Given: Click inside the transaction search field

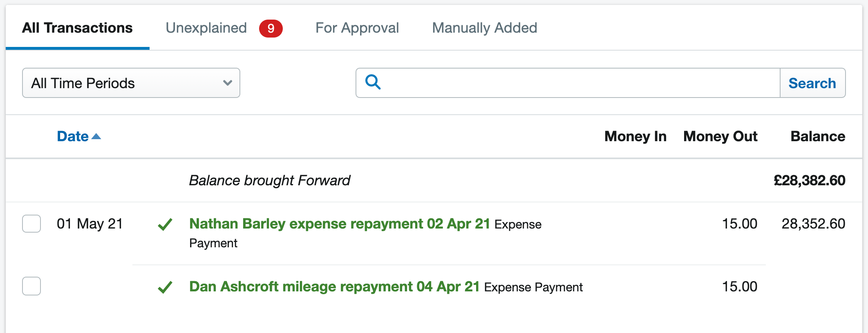Looking at the screenshot, I should (580, 83).
